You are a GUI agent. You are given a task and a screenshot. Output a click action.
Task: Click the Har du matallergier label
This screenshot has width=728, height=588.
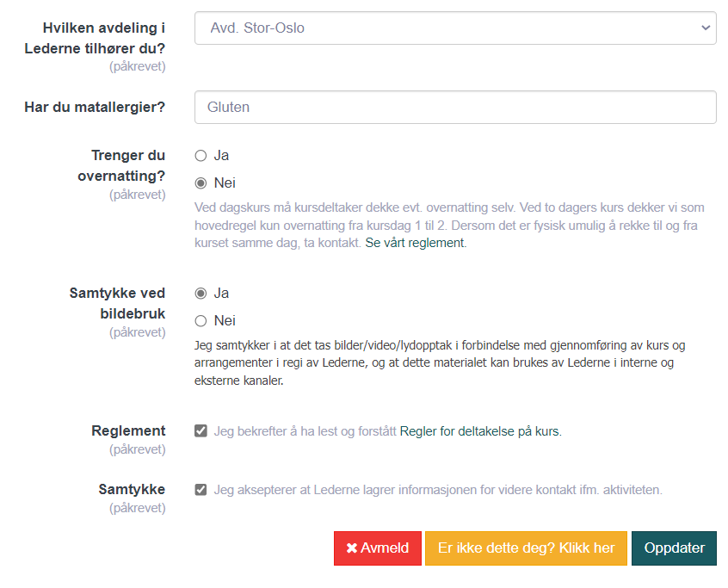[x=95, y=108]
